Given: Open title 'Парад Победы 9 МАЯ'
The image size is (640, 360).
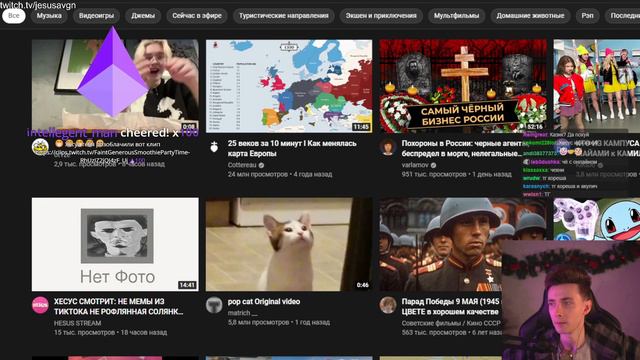Looking at the screenshot, I should [x=451, y=307].
